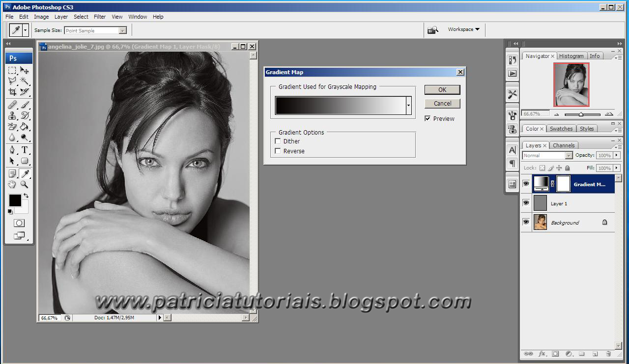Click Cancel in Gradient Map dialog
629x364 pixels.
tap(442, 103)
